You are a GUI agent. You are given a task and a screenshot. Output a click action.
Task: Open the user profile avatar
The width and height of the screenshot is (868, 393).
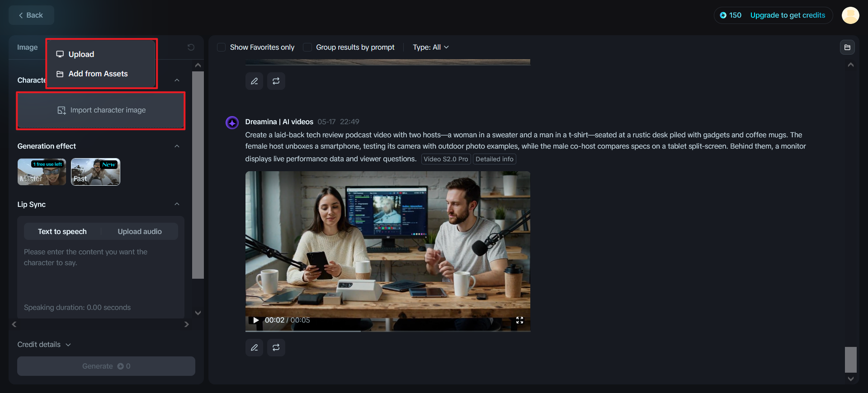(850, 15)
